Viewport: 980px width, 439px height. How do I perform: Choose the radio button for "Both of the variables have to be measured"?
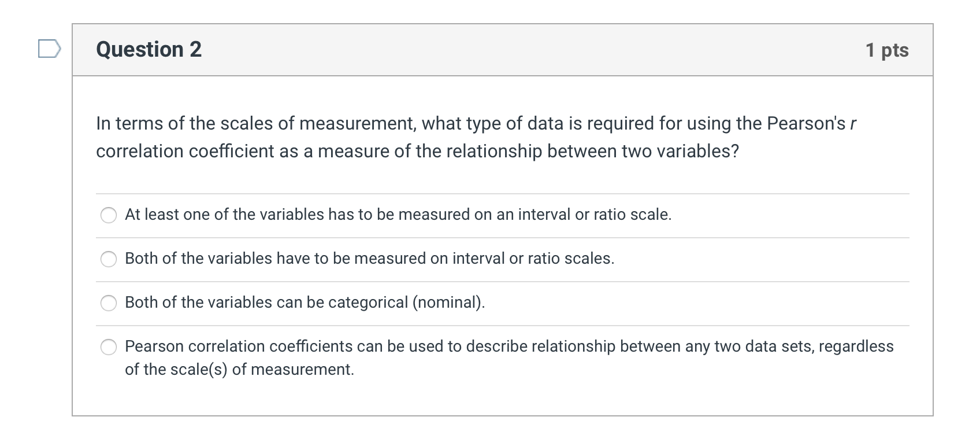click(109, 259)
